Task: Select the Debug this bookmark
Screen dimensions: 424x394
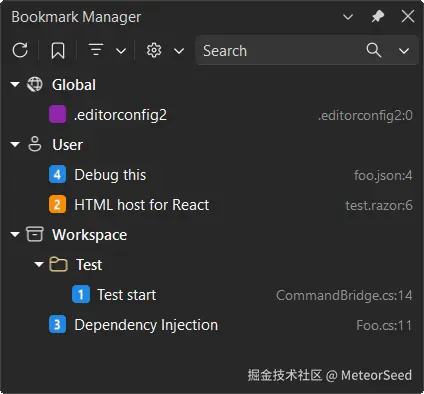Action: pos(110,175)
